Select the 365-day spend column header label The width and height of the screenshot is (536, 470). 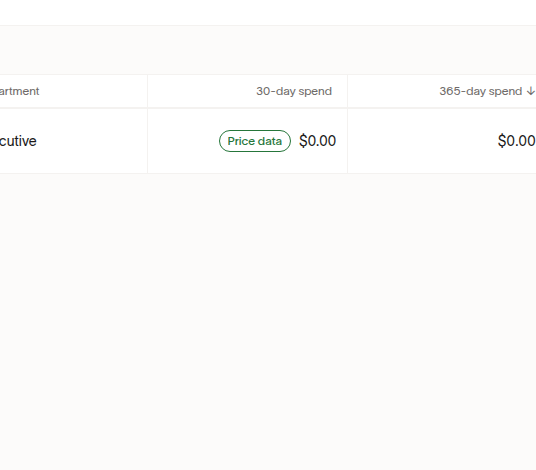click(481, 91)
